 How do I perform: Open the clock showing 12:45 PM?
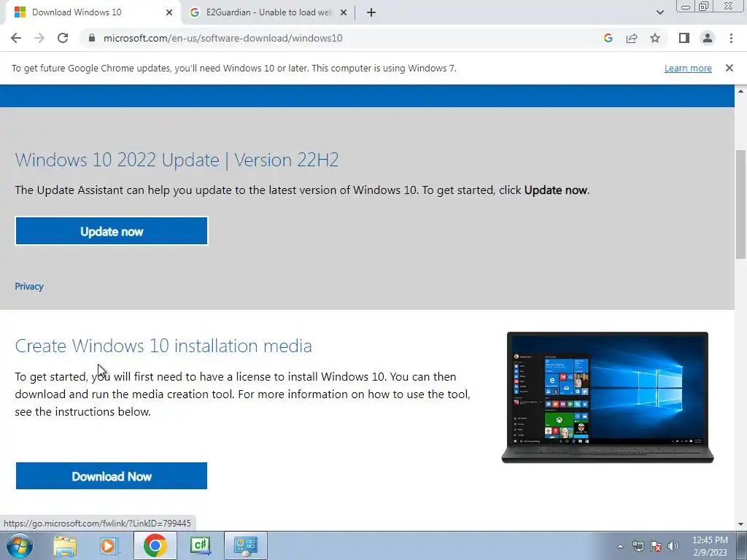pyautogui.click(x=710, y=546)
